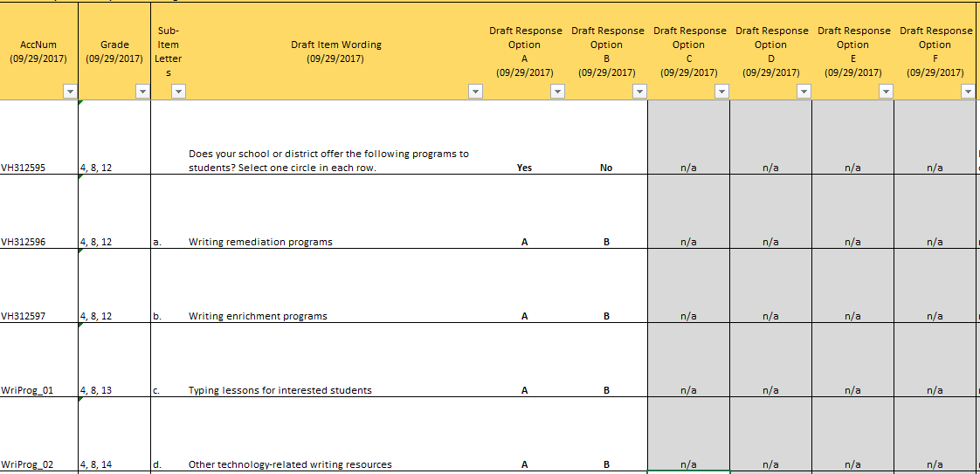Expand the Sub-Item Letters filter dropdown
980x474 pixels.
coord(178,92)
